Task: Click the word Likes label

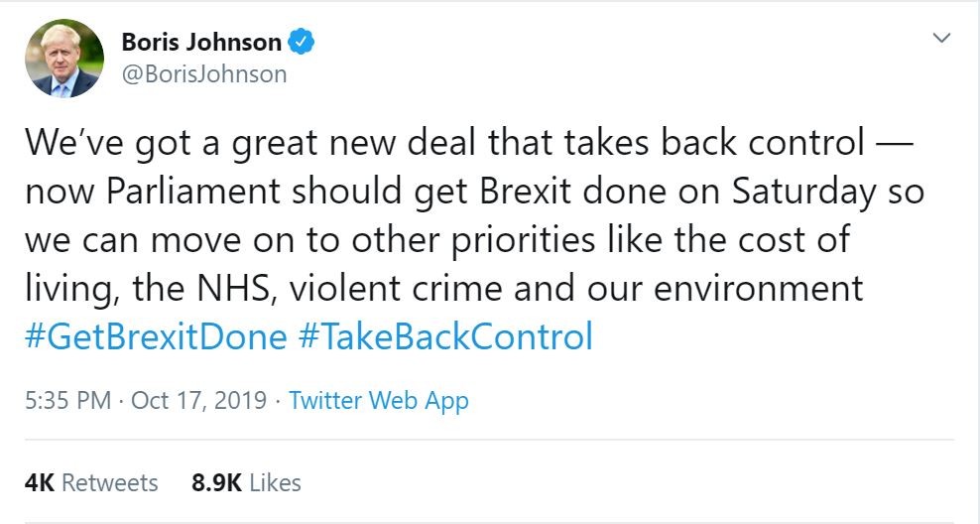Action: (275, 483)
